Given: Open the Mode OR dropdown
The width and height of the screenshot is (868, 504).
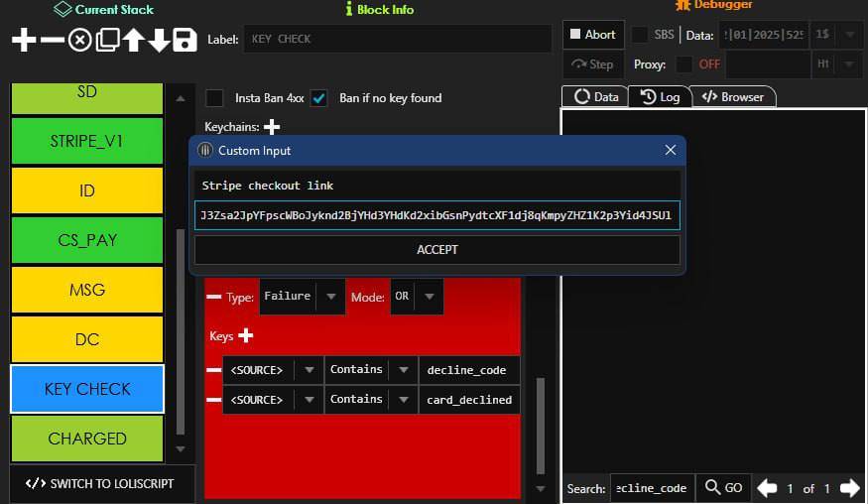Looking at the screenshot, I should [430, 297].
